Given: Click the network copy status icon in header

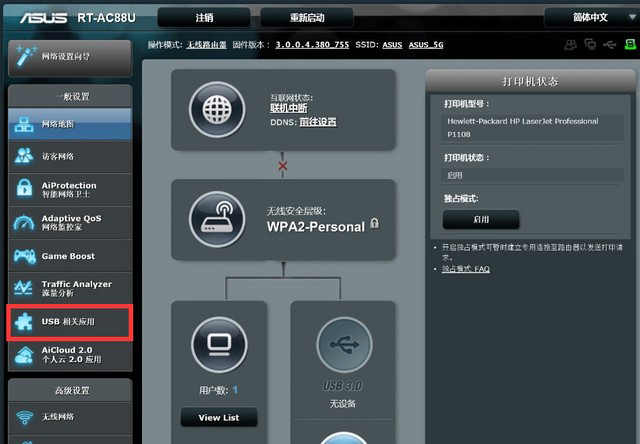Looking at the screenshot, I should [590, 44].
